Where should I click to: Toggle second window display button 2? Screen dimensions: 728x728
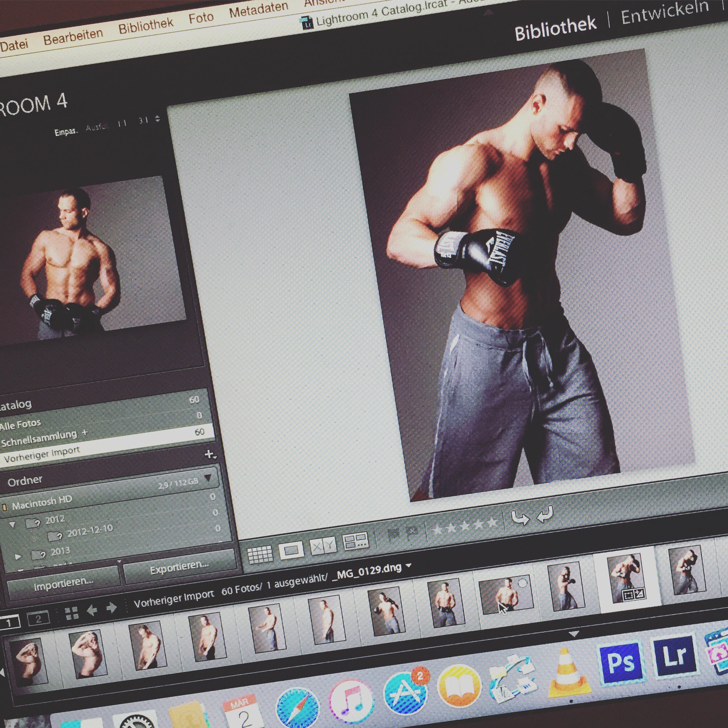38,619
